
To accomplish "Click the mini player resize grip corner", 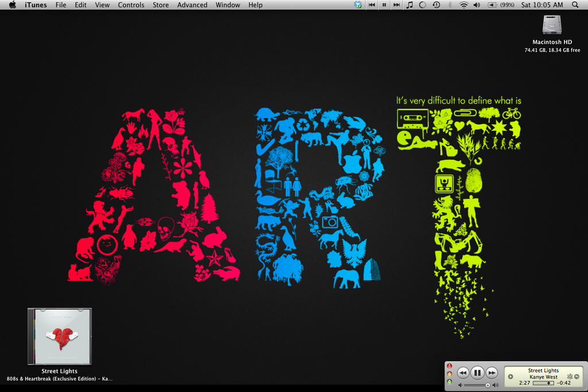I will pyautogui.click(x=585, y=388).
